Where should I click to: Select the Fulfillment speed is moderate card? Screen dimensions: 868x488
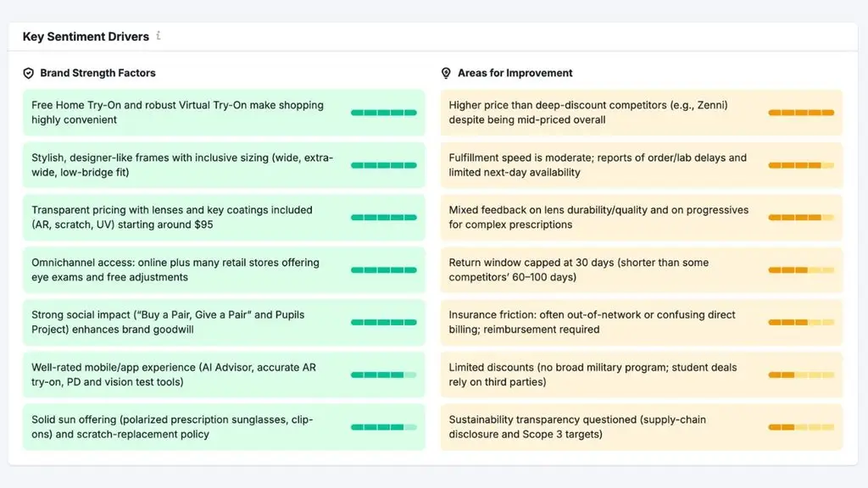click(x=642, y=165)
